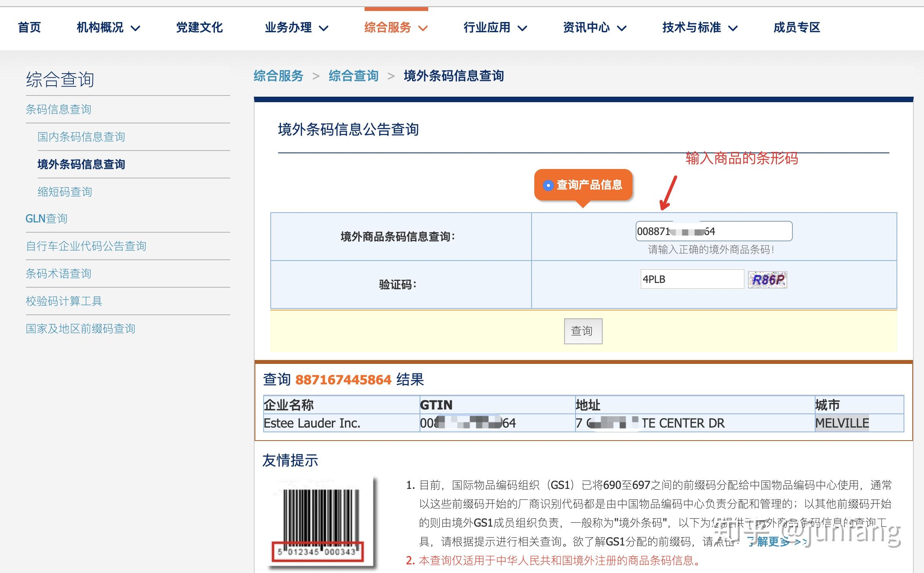
Task: Open 校验码计算工具 in the sidebar
Action: pyautogui.click(x=64, y=301)
